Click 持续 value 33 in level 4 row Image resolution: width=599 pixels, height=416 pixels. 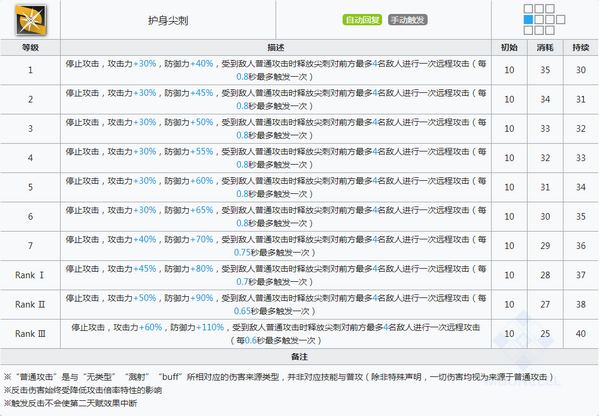[581, 158]
